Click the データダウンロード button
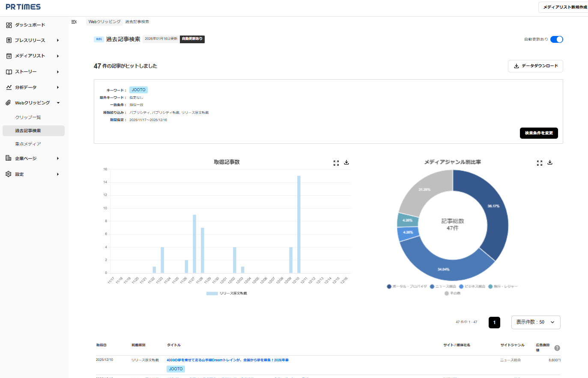The image size is (588, 378). pyautogui.click(x=535, y=66)
